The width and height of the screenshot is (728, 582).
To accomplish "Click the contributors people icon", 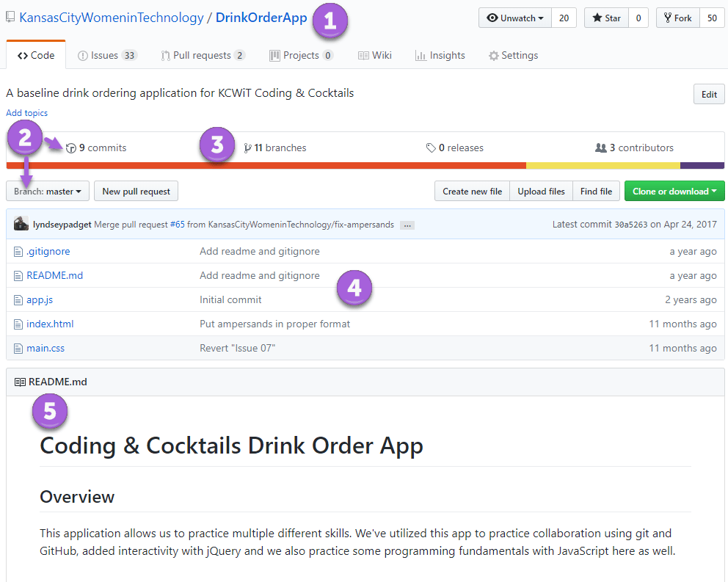I will click(x=600, y=148).
